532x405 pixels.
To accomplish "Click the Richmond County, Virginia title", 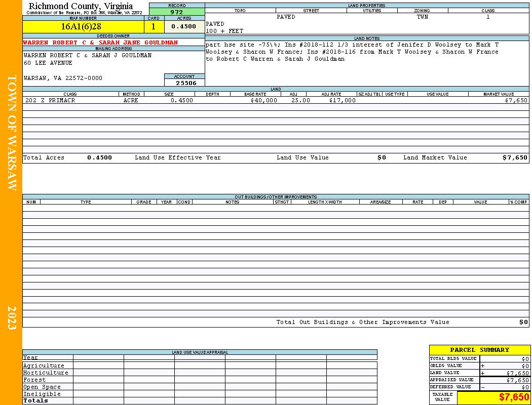I will click(81, 6).
